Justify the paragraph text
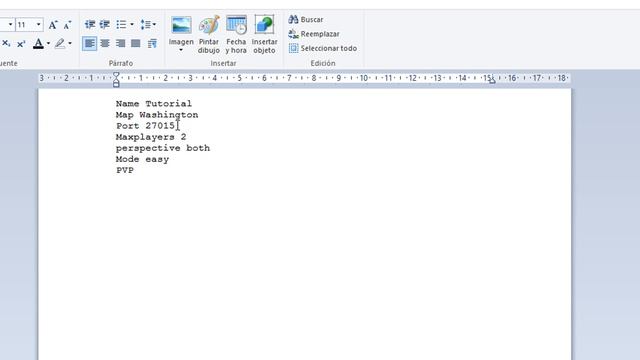This screenshot has height=360, width=640. pyautogui.click(x=136, y=43)
